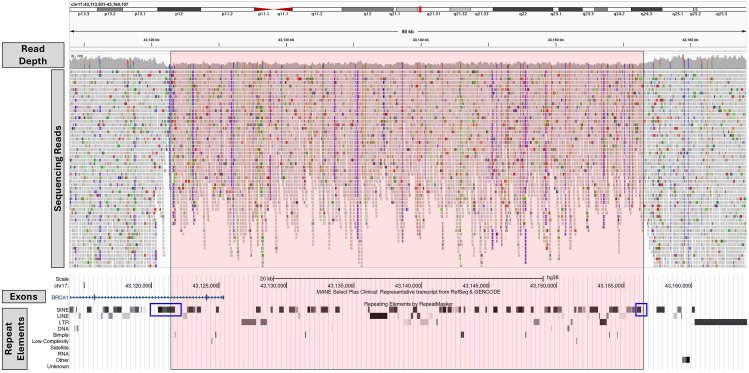749x373 pixels.
Task: Click the Sequencing Reads label box
Action: [x=57, y=169]
